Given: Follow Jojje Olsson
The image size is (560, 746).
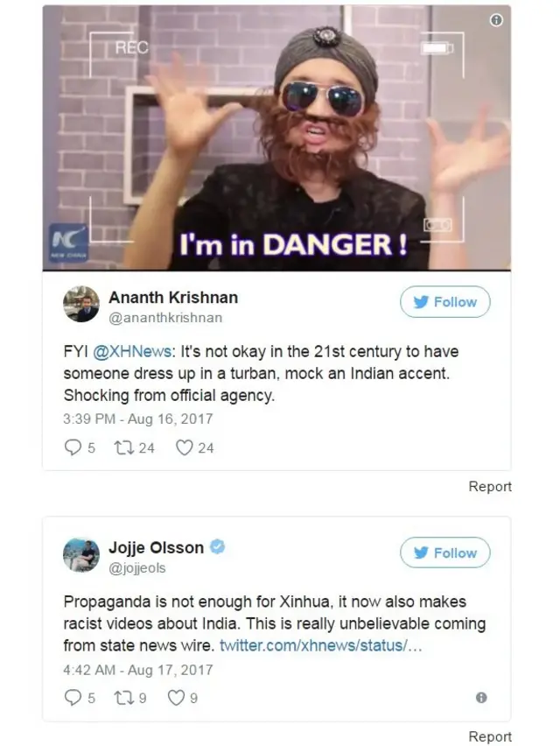Looking at the screenshot, I should tap(445, 552).
